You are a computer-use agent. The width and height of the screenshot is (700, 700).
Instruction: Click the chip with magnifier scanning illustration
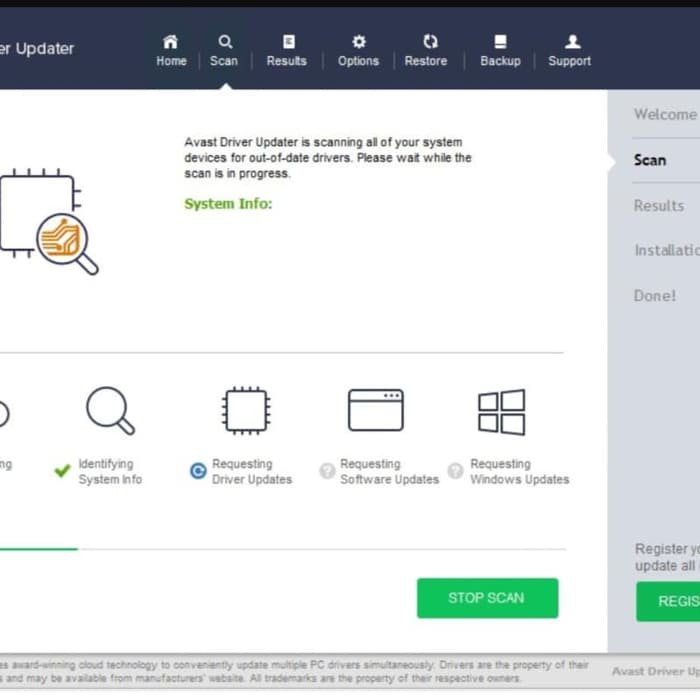49,222
